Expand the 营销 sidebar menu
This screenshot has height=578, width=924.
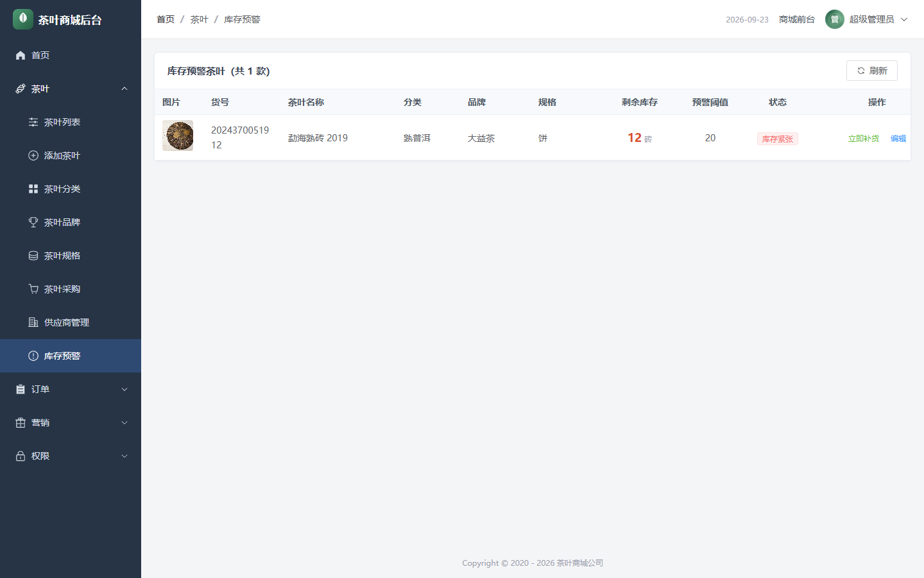71,423
